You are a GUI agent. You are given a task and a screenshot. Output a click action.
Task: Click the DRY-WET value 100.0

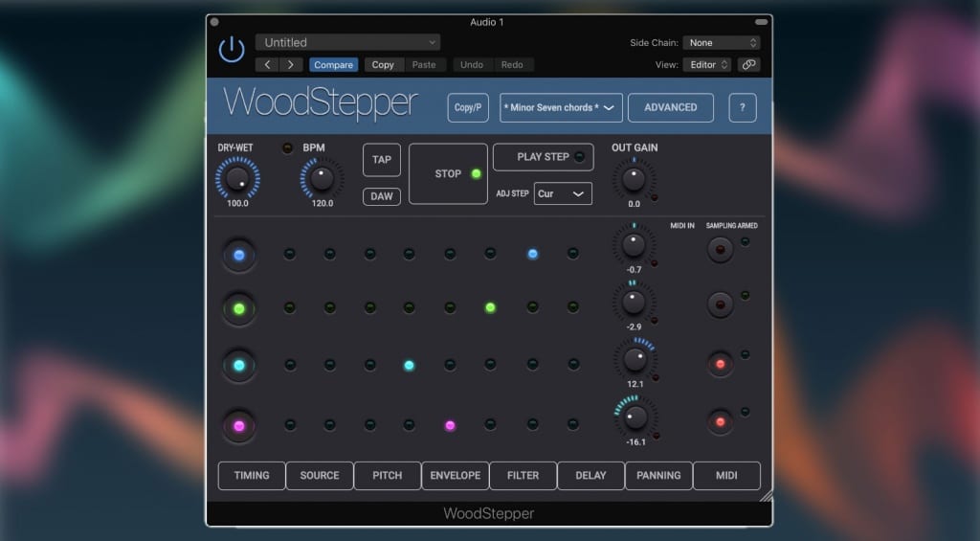pyautogui.click(x=237, y=203)
